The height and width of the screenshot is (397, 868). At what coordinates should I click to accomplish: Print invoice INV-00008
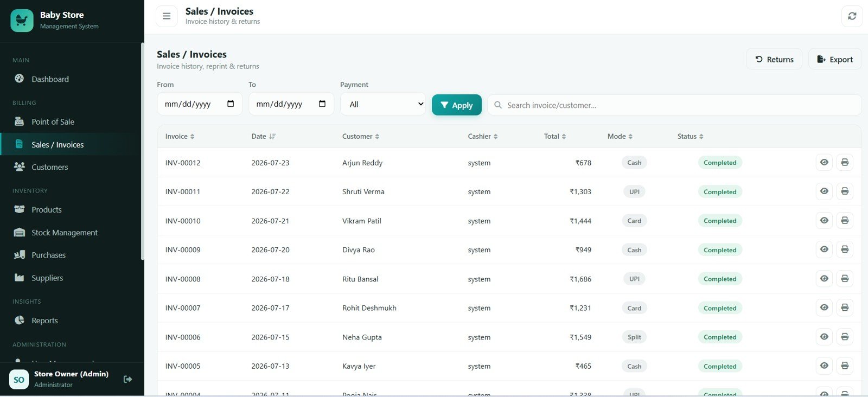tap(845, 278)
